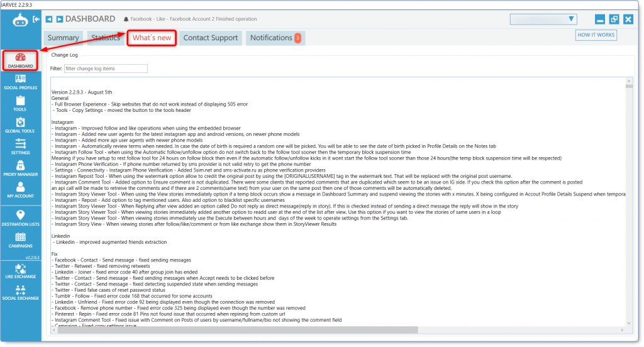Open the Notifications tab

click(x=275, y=38)
